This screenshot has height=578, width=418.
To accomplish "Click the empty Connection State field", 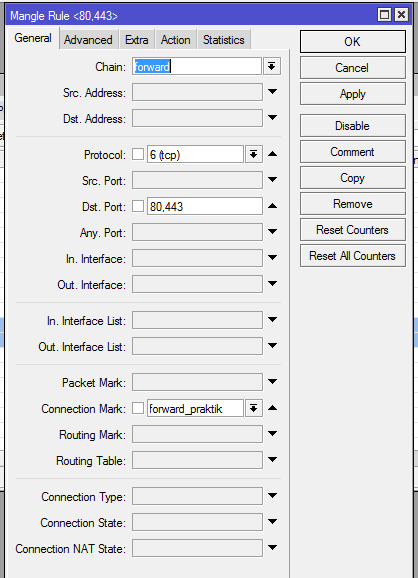I will [x=197, y=522].
